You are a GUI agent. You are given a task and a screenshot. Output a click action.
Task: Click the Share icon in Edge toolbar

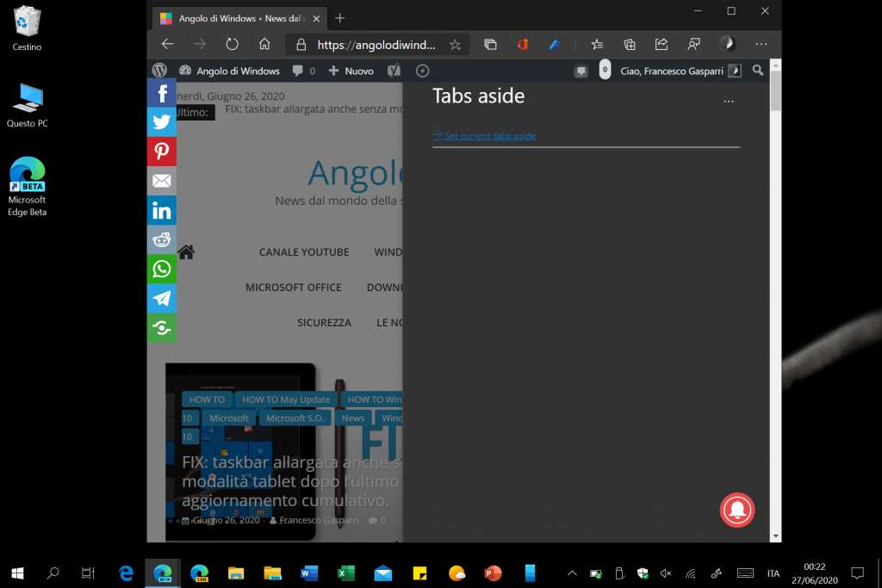tap(661, 45)
